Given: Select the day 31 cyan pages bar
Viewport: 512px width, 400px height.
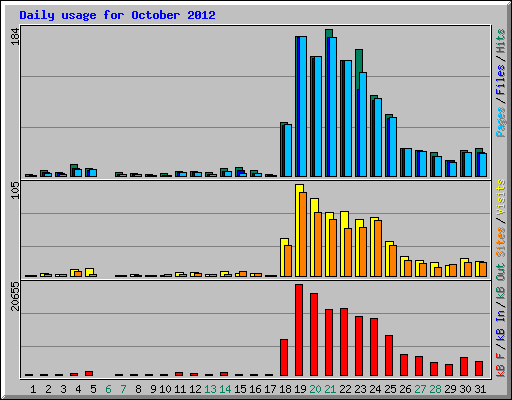Looking at the screenshot, I should click(483, 165).
